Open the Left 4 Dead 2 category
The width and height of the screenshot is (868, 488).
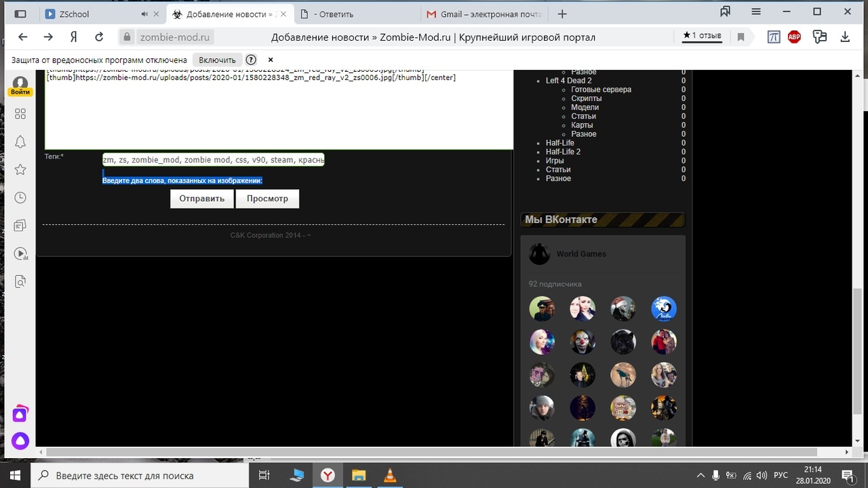(x=568, y=81)
